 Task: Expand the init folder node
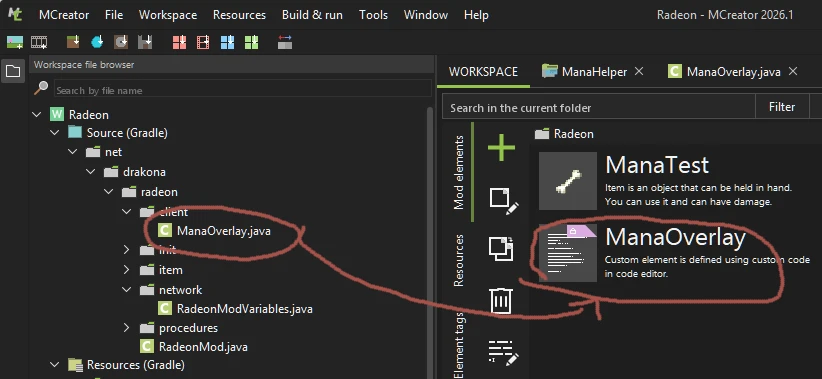[x=126, y=250]
